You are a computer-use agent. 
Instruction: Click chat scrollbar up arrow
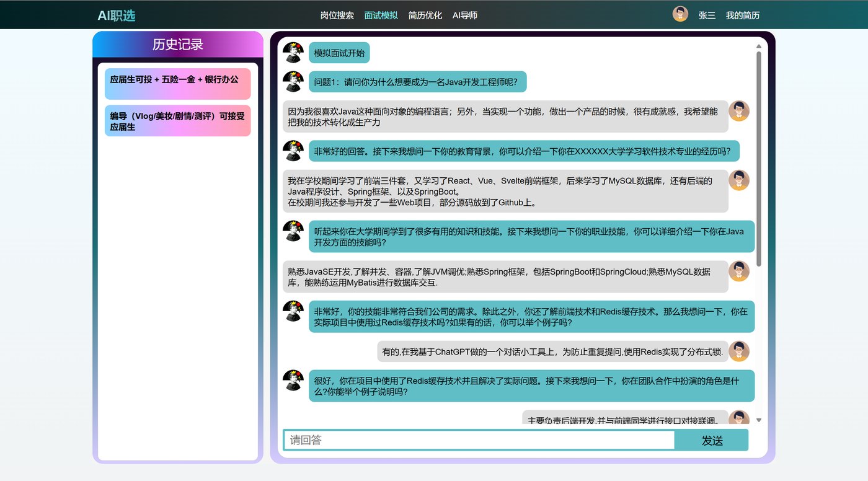coord(759,46)
